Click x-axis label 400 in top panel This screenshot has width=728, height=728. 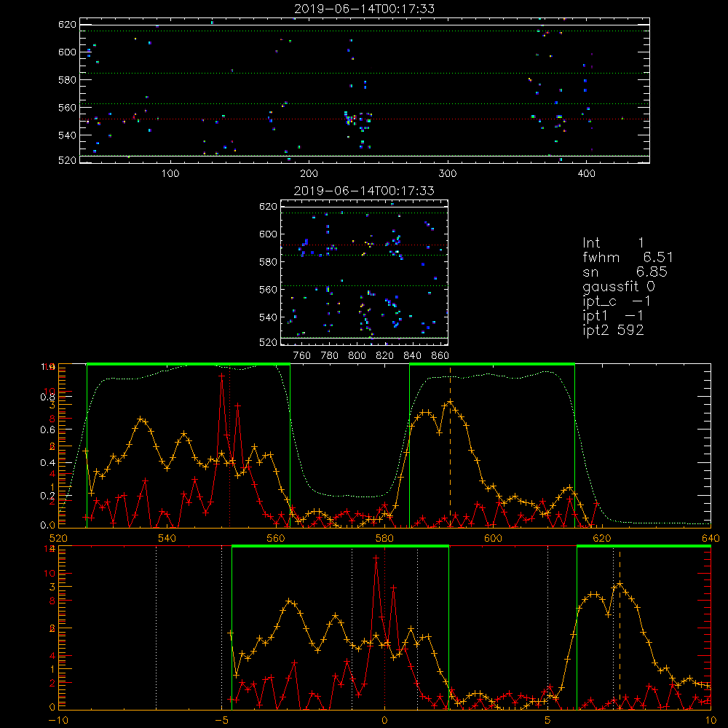tap(586, 174)
